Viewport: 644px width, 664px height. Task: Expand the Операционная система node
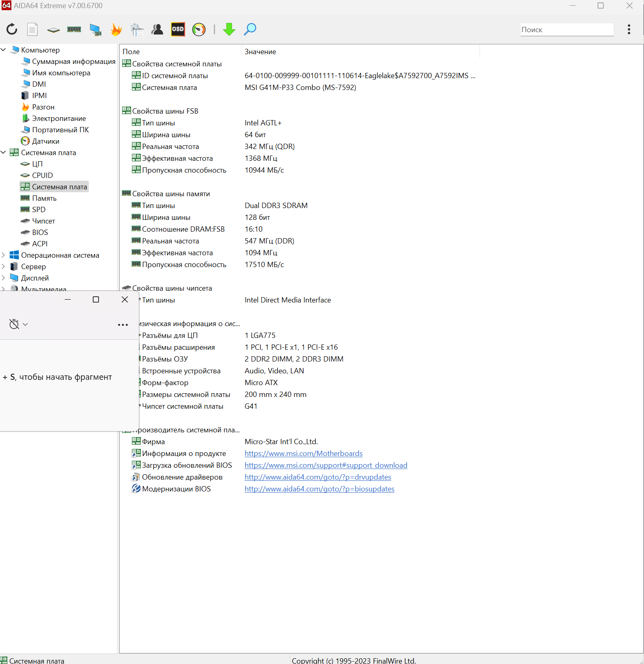coord(3,255)
